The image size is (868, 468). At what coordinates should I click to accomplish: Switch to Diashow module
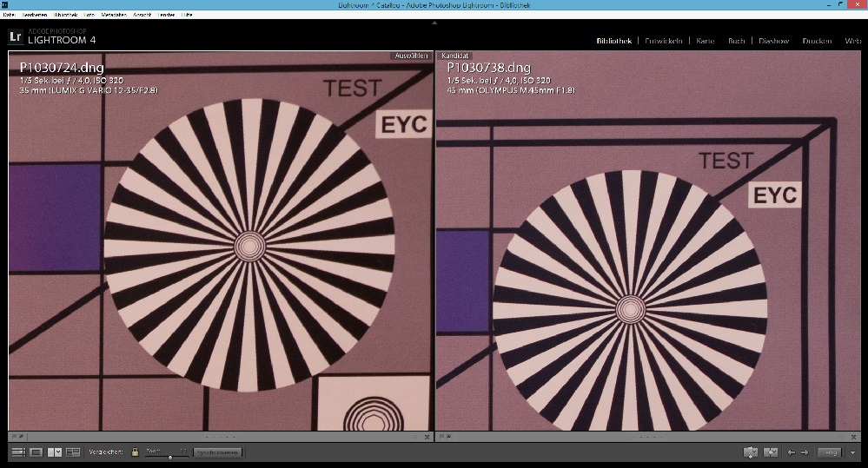[x=774, y=41]
